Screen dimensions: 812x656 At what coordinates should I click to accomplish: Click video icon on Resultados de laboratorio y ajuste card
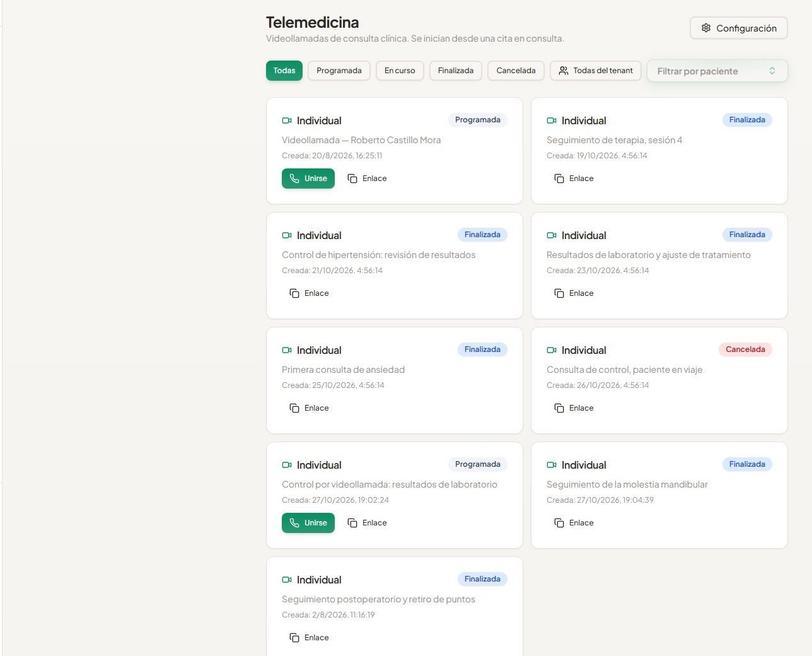[552, 235]
